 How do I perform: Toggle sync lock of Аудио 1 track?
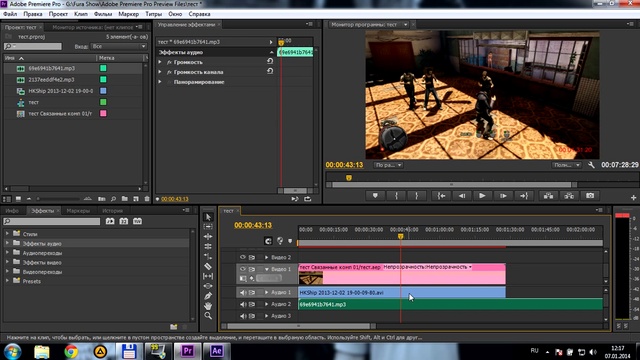pos(252,292)
